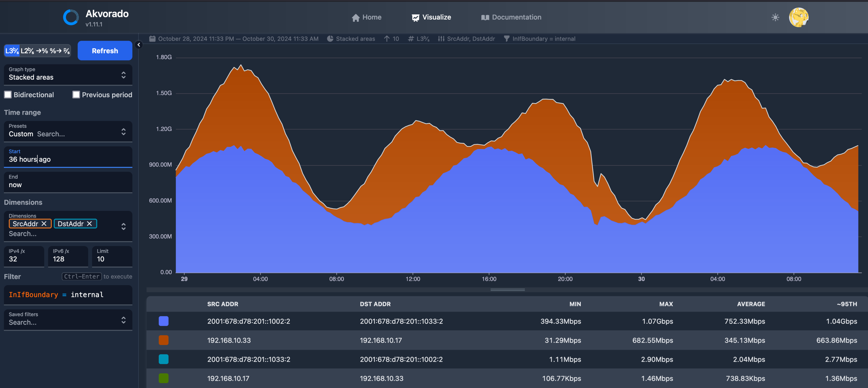Click the orange swatch for 192.168.10.33

[163, 340]
